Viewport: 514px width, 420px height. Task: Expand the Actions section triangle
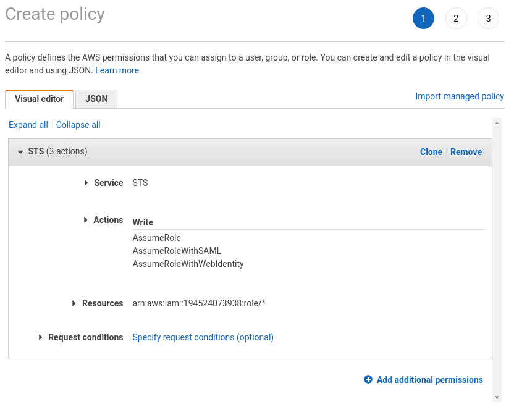click(x=85, y=220)
